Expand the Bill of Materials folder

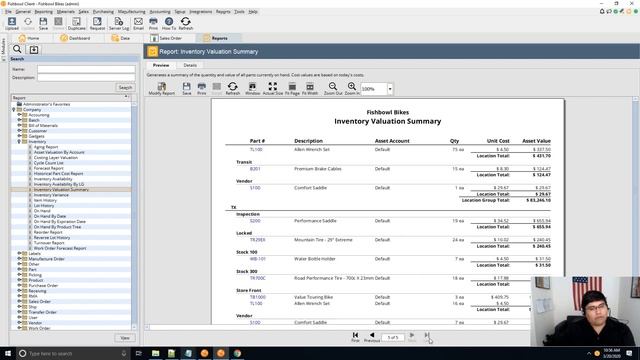click(19, 125)
